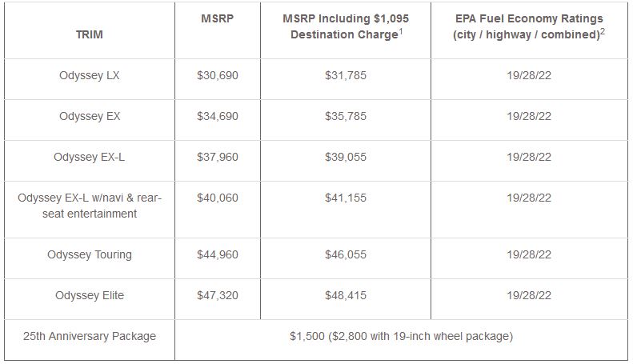
Task: Click the $39,055 destination price
Action: [346, 158]
